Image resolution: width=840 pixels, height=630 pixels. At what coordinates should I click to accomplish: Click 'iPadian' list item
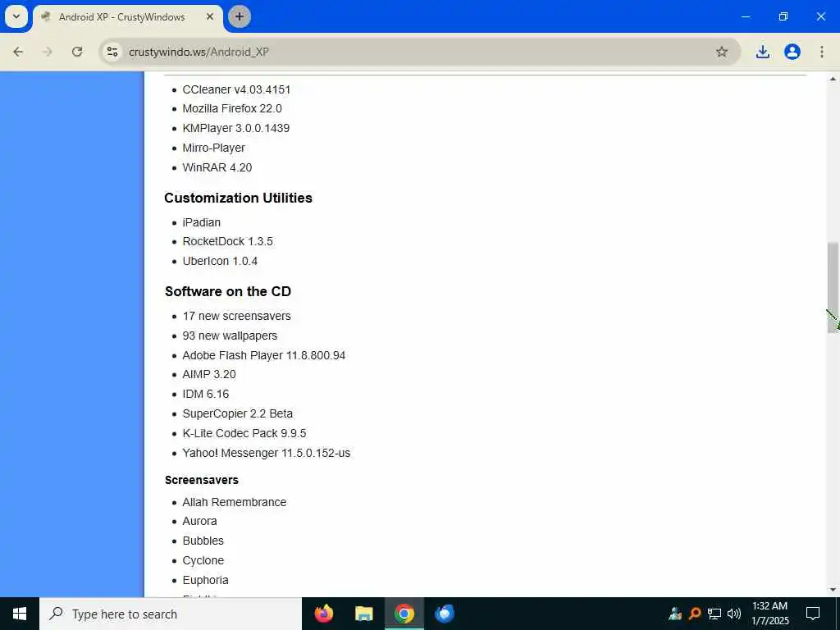tap(202, 222)
